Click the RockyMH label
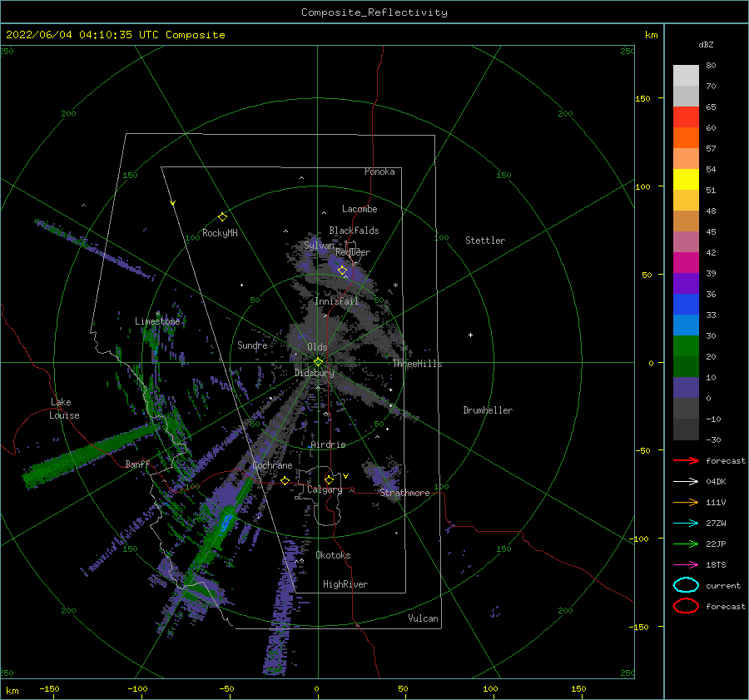This screenshot has height=700, width=749. 220,233
